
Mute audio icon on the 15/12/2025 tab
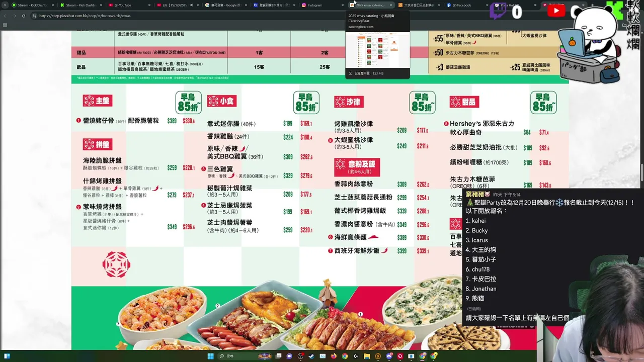pos(191,5)
